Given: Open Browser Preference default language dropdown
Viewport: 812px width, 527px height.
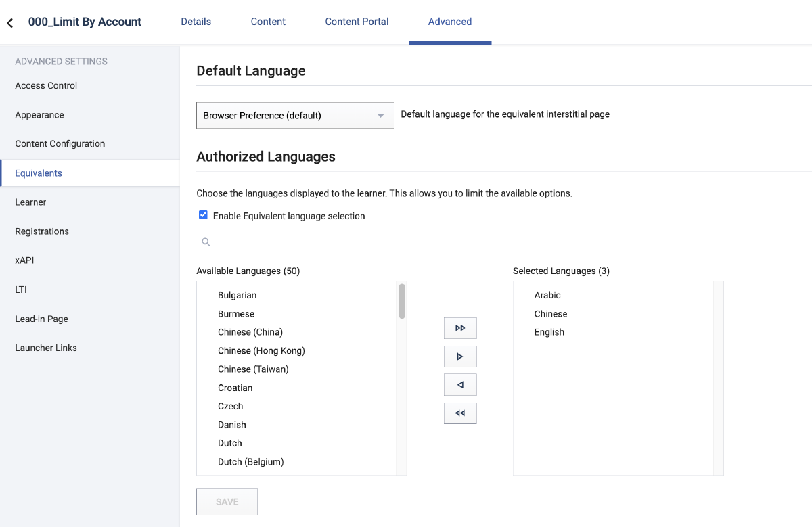Looking at the screenshot, I should pos(295,115).
